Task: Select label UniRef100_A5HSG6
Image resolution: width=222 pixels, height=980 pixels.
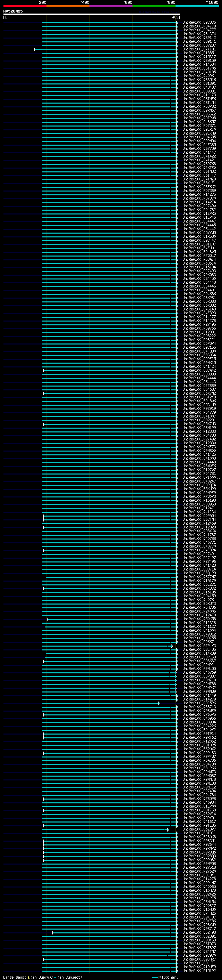Action: tap(199, 607)
